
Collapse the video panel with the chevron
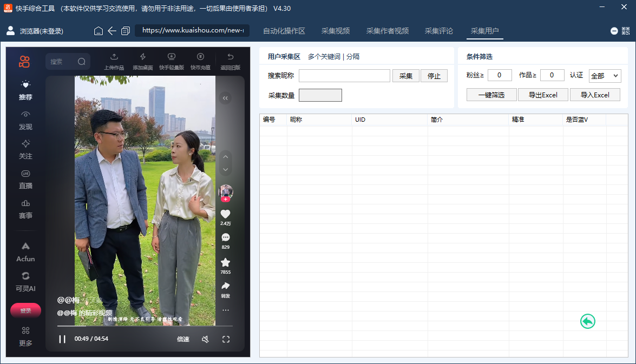click(225, 98)
